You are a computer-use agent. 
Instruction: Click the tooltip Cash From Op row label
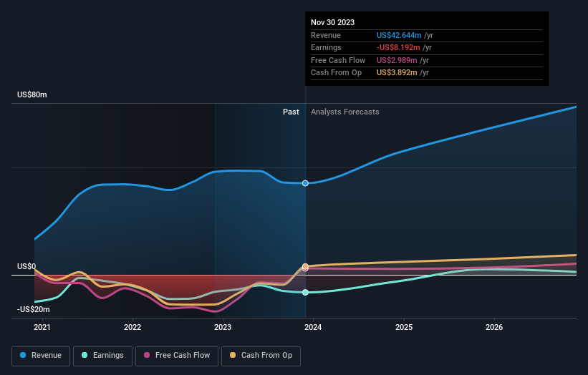(x=337, y=73)
